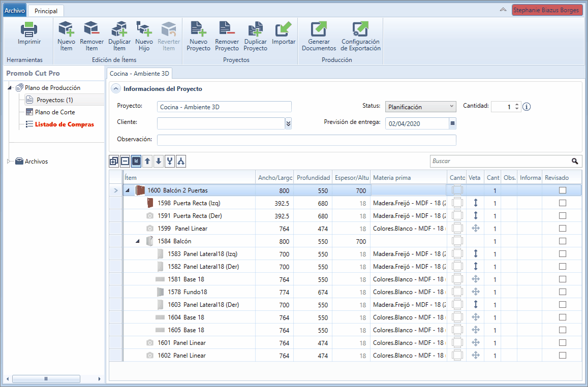Viewport: 588px width, 387px height.
Task: Check Revisado for 1578 Fundo18
Action: 563,292
